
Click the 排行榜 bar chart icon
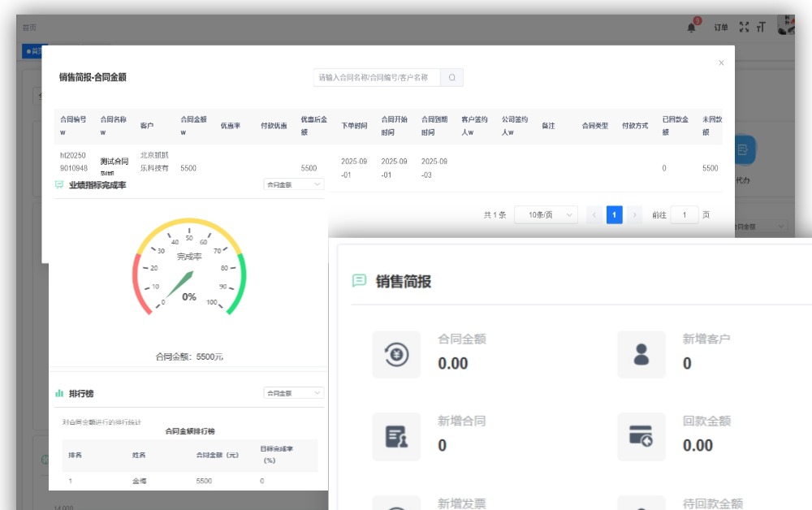click(59, 393)
